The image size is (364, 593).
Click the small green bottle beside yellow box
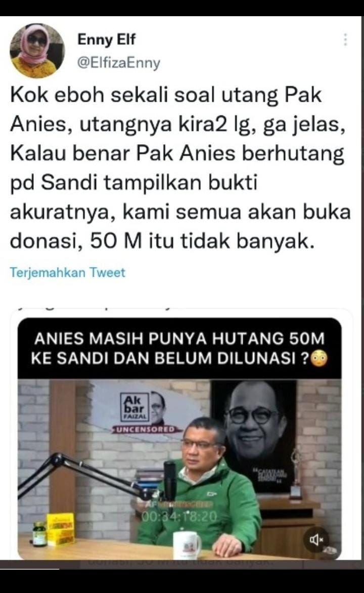click(x=39, y=534)
